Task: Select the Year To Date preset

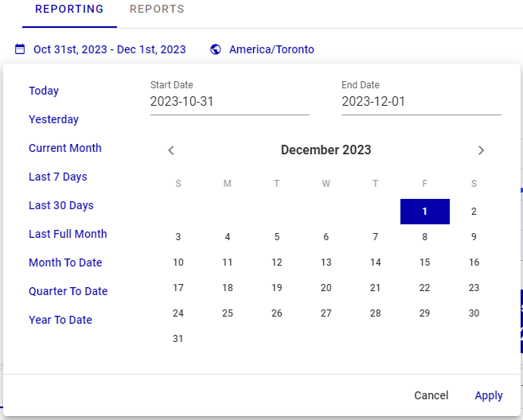Action: [60, 320]
